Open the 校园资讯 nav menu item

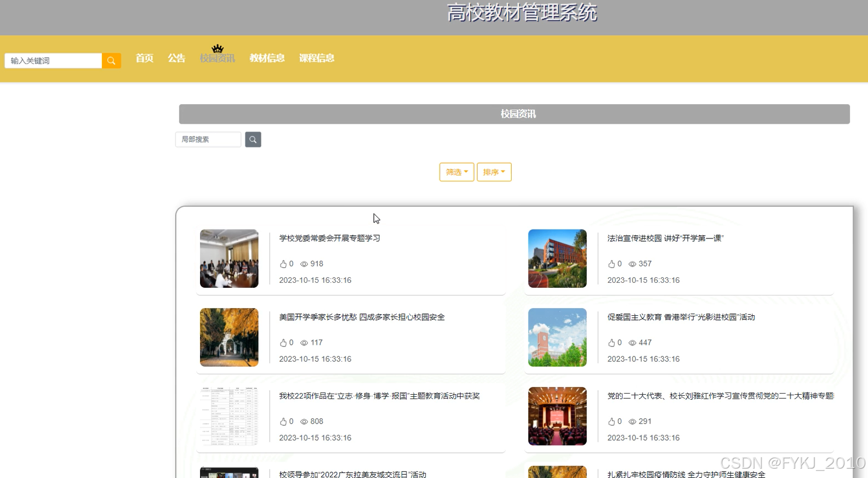point(218,58)
